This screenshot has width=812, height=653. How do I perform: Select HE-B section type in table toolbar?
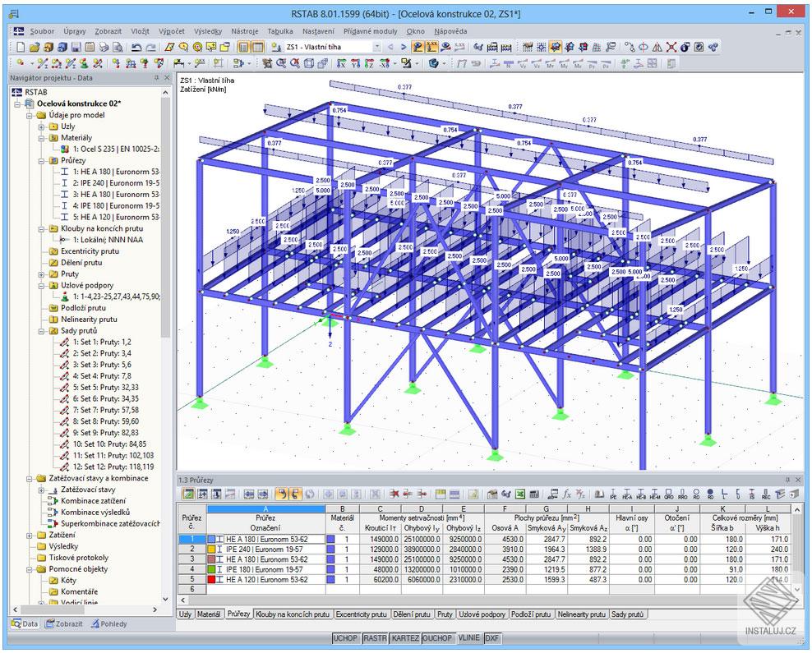click(x=640, y=494)
